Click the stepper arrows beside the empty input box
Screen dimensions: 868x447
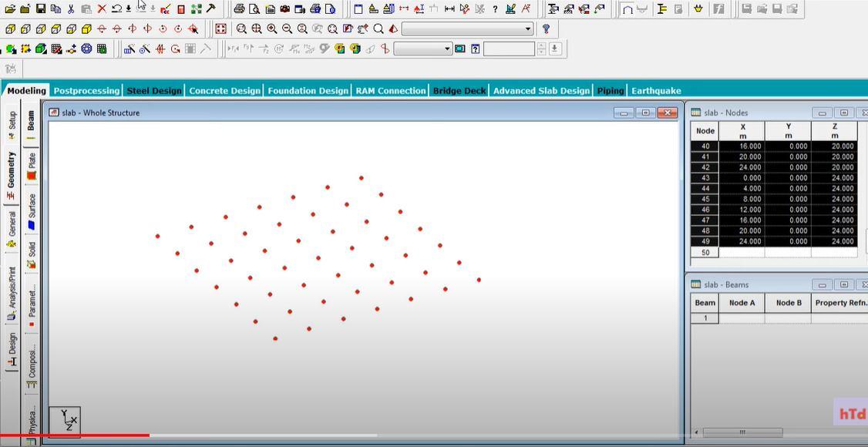[x=541, y=49]
